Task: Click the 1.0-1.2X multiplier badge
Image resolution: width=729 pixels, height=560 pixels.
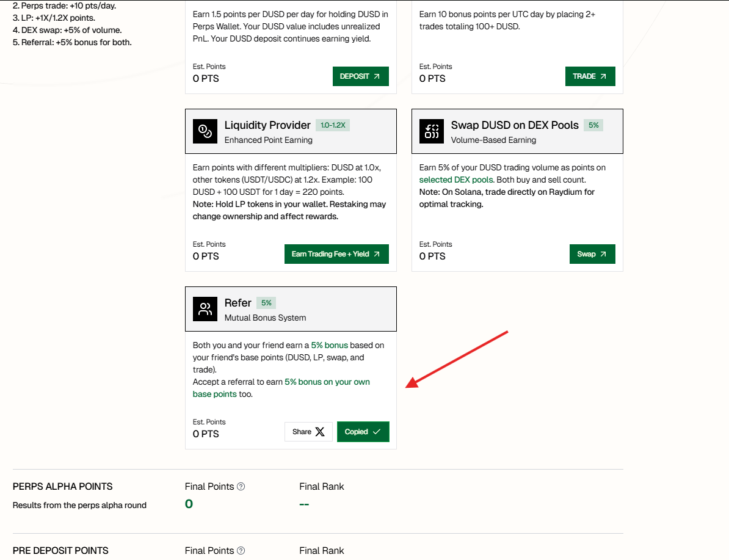Action: [x=333, y=125]
